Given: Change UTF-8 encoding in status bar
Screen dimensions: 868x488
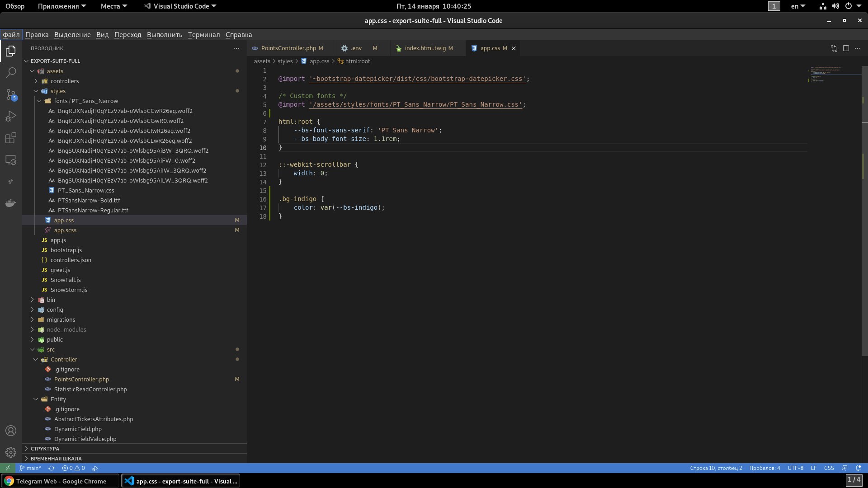Looking at the screenshot, I should 795,468.
